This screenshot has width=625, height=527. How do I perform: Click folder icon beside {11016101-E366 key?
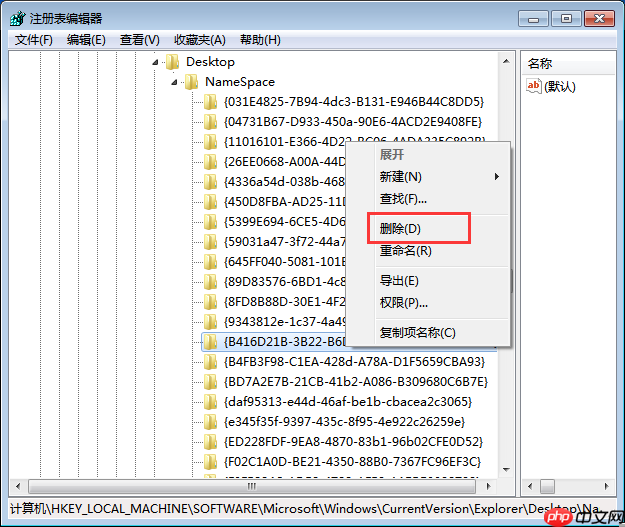pyautogui.click(x=210, y=142)
